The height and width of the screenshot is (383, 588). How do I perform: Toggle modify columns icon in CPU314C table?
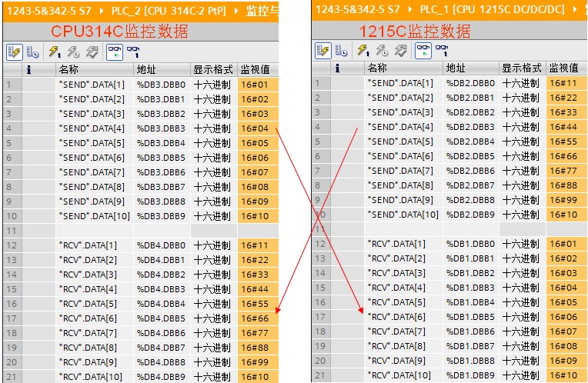point(15,52)
